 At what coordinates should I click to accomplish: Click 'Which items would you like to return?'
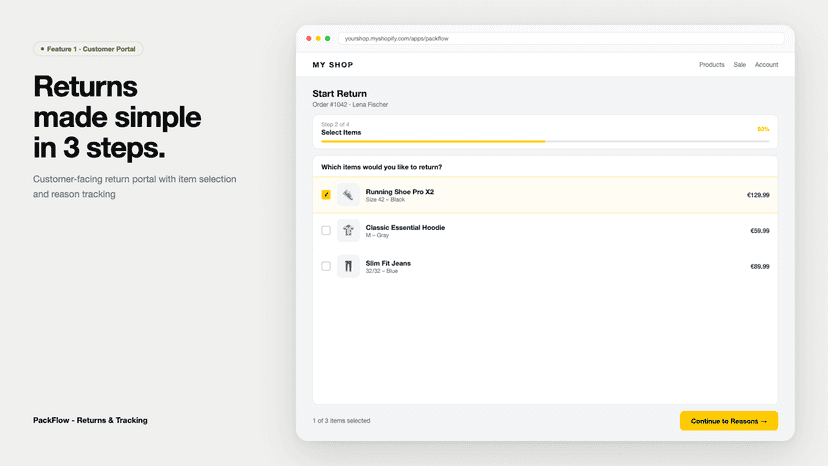click(x=381, y=167)
